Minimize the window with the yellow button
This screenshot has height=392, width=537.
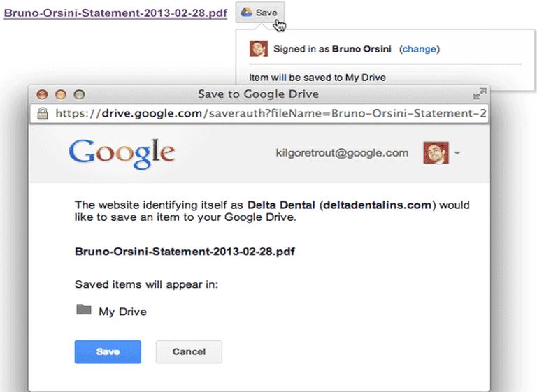click(61, 94)
